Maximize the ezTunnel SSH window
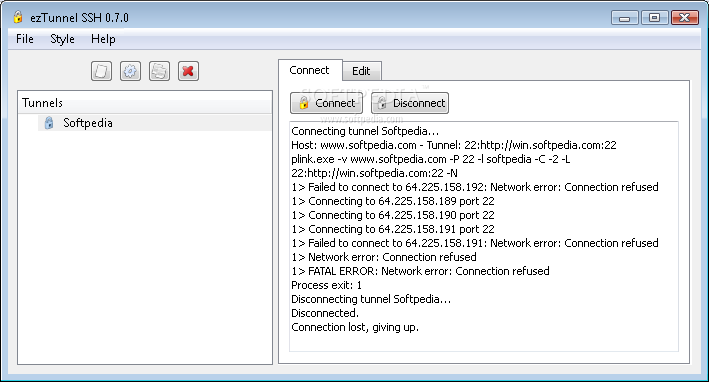This screenshot has height=382, width=709. click(x=654, y=18)
